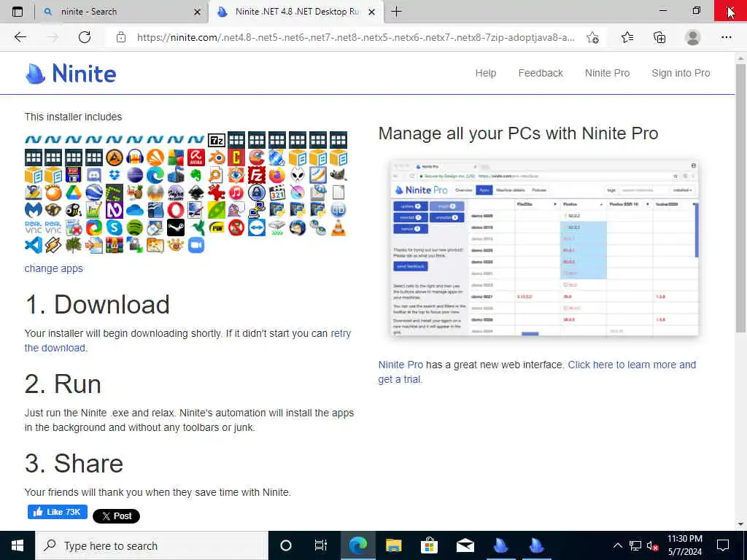The height and width of the screenshot is (560, 747).
Task: Click the OneDrive cloud icon
Action: (x=135, y=210)
